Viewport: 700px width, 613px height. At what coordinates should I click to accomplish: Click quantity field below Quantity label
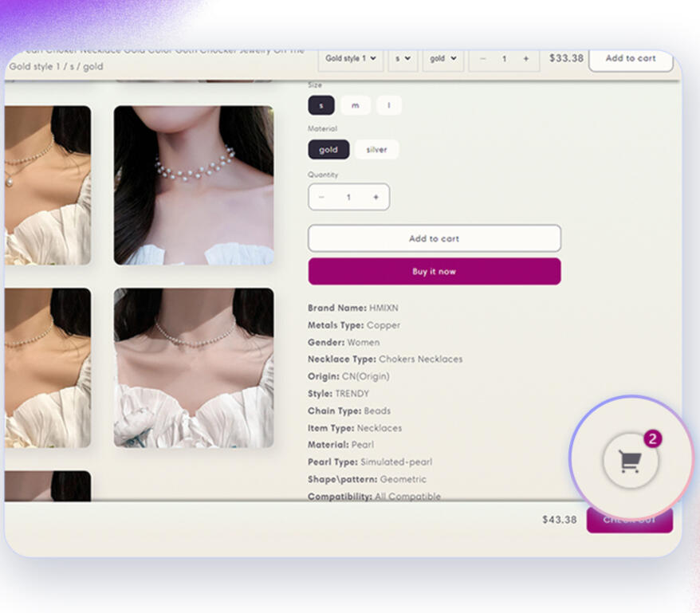348,197
